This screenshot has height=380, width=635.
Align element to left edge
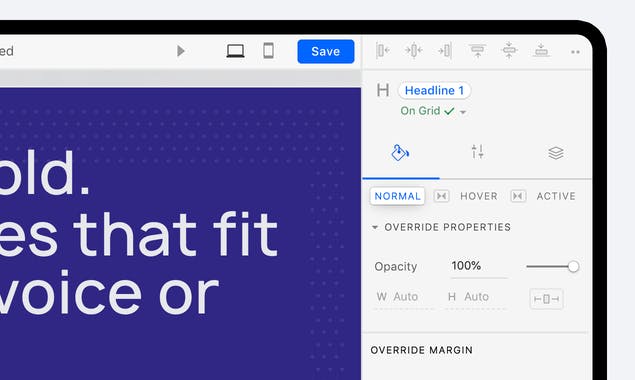382,51
